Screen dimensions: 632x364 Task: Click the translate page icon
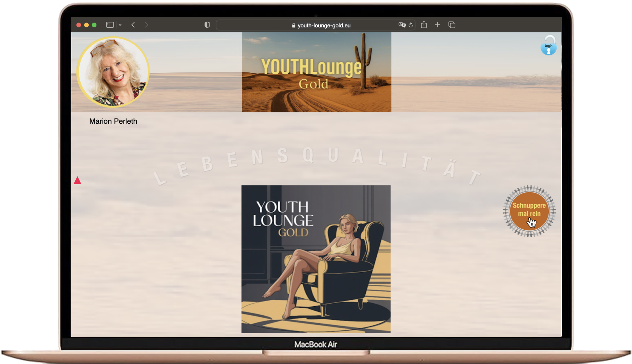(401, 25)
